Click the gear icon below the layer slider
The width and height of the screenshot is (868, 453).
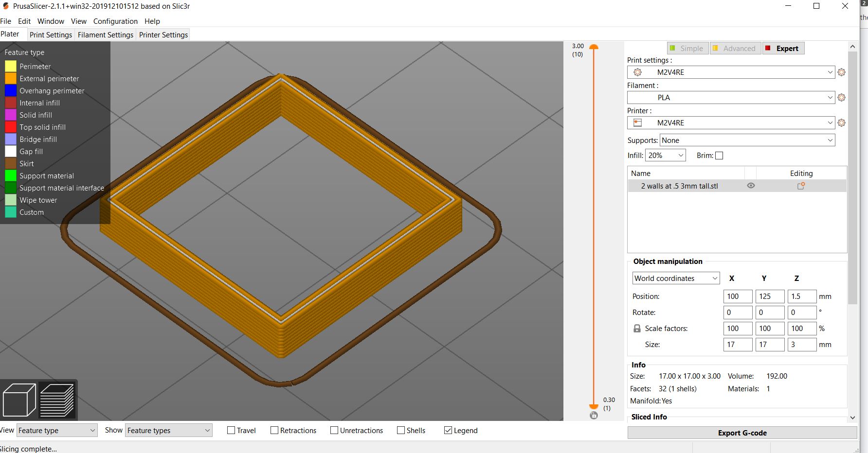tap(594, 416)
